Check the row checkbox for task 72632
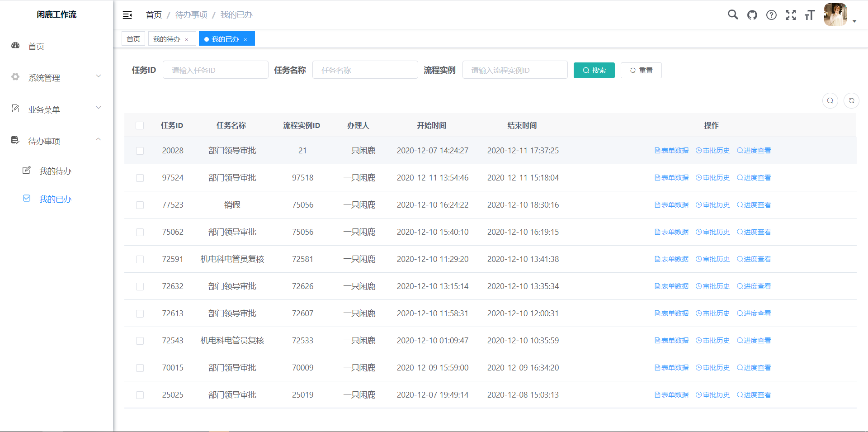The height and width of the screenshot is (432, 868). (140, 286)
